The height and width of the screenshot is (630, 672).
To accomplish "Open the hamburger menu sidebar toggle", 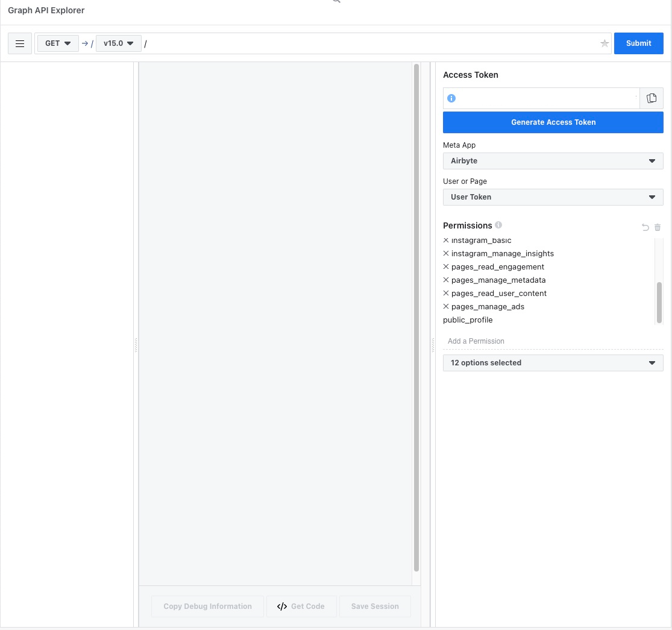I will pos(20,43).
